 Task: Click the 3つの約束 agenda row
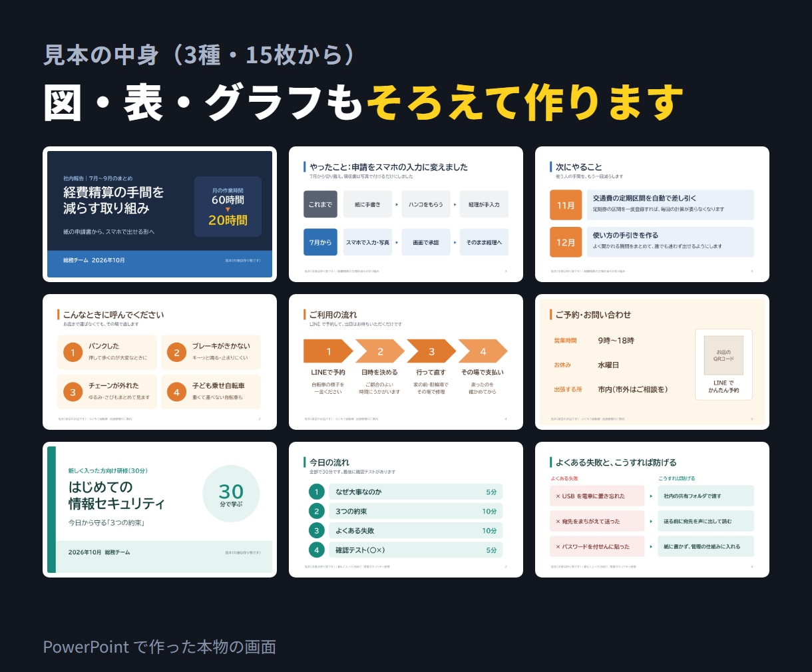[x=416, y=511]
